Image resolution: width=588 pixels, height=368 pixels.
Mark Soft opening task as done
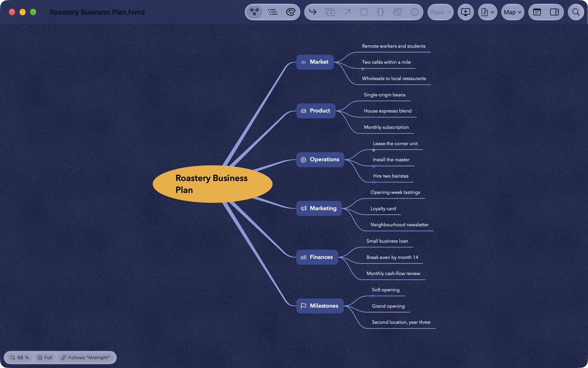point(373,296)
